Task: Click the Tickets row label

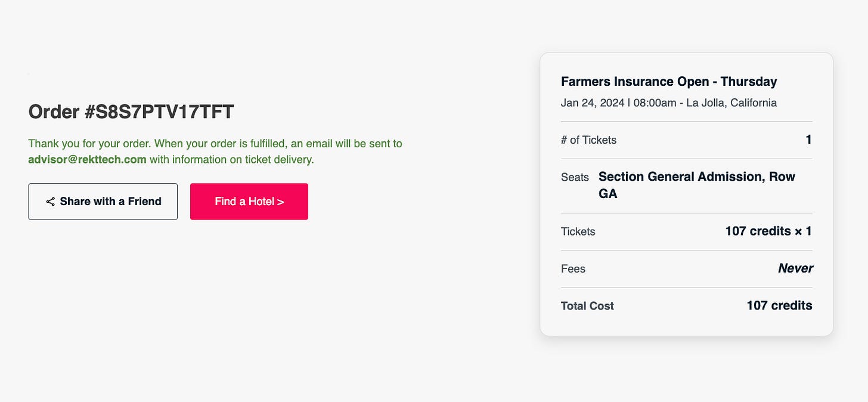Action: (578, 231)
